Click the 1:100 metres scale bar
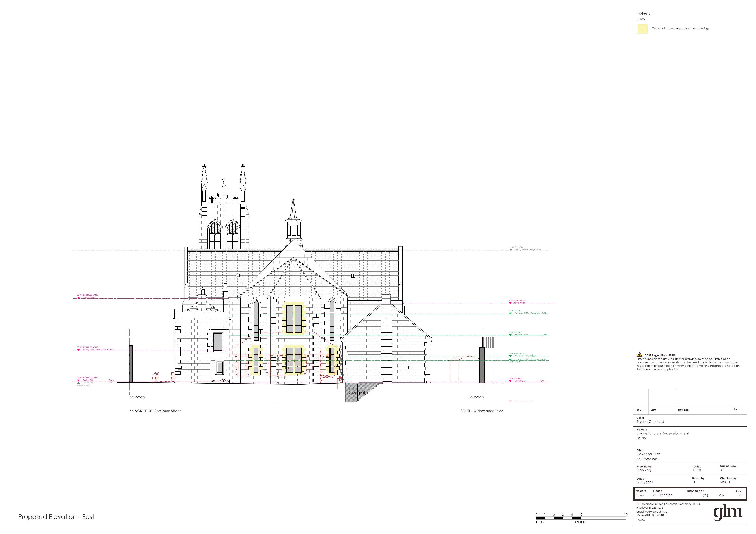The height and width of the screenshot is (534, 756). 581,518
